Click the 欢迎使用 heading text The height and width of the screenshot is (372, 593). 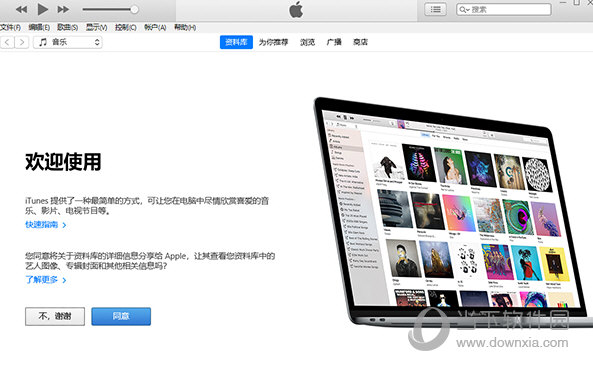(x=63, y=162)
